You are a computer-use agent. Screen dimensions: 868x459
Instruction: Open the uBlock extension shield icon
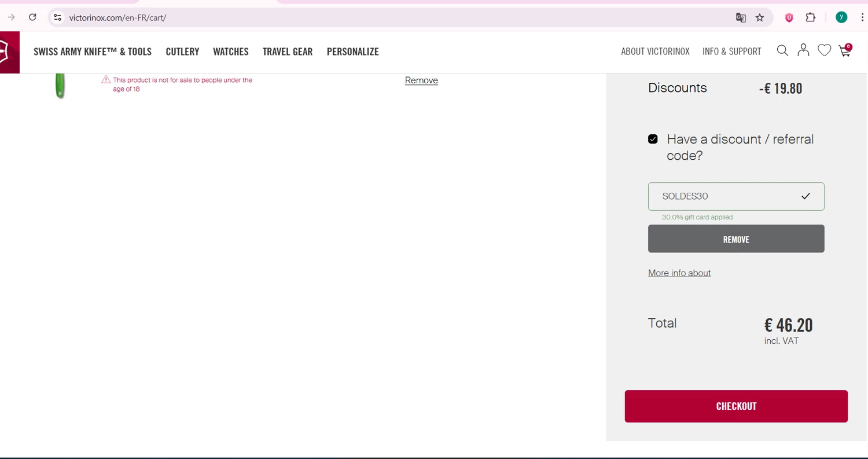pos(789,17)
